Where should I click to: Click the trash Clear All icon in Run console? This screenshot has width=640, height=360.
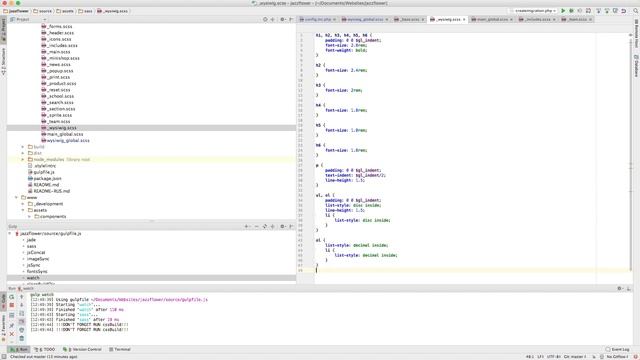coord(22,338)
